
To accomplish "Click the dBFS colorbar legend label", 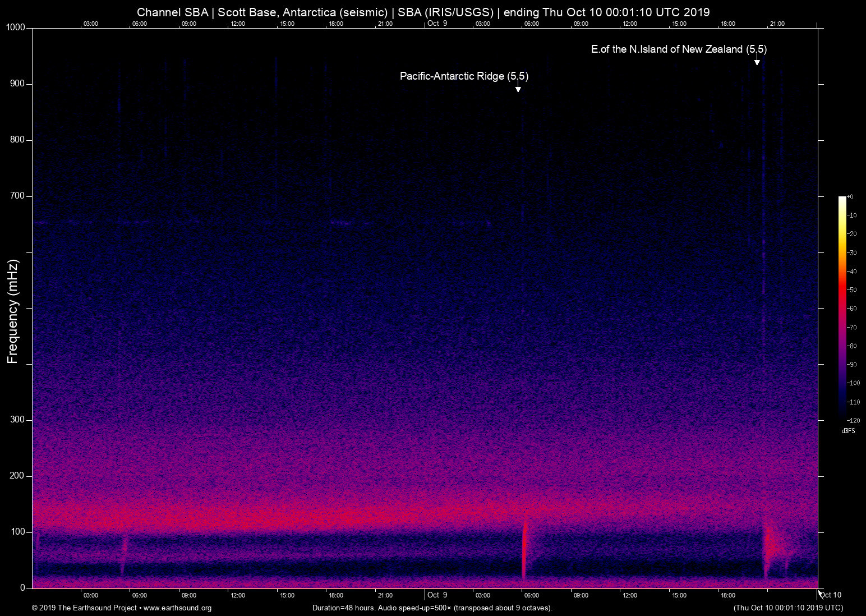I will [x=849, y=430].
